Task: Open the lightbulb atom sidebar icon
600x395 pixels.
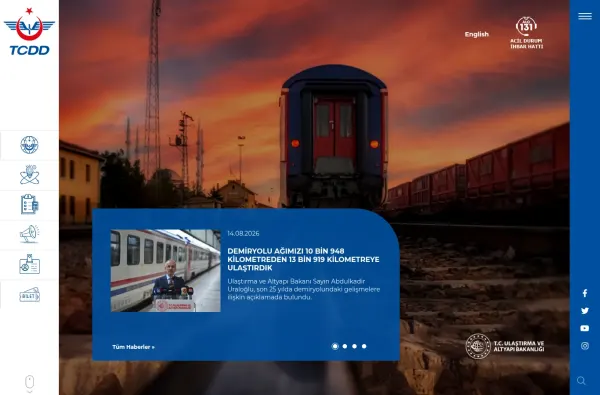Action: 29,175
